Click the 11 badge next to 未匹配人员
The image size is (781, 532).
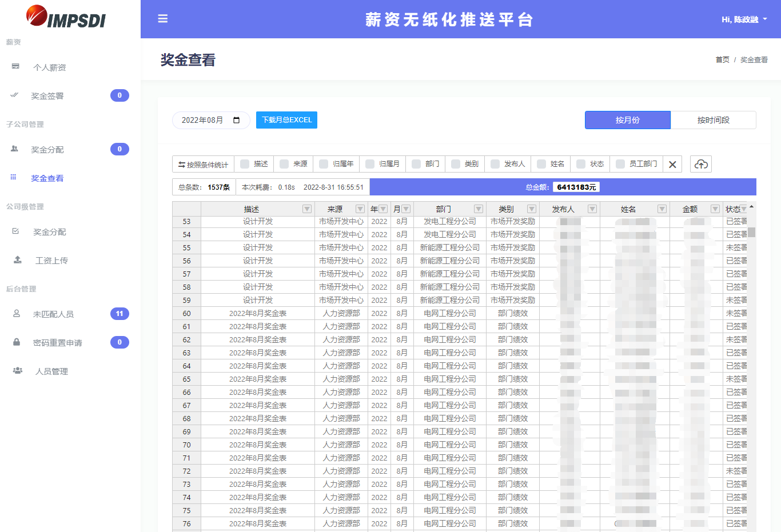pos(119,314)
